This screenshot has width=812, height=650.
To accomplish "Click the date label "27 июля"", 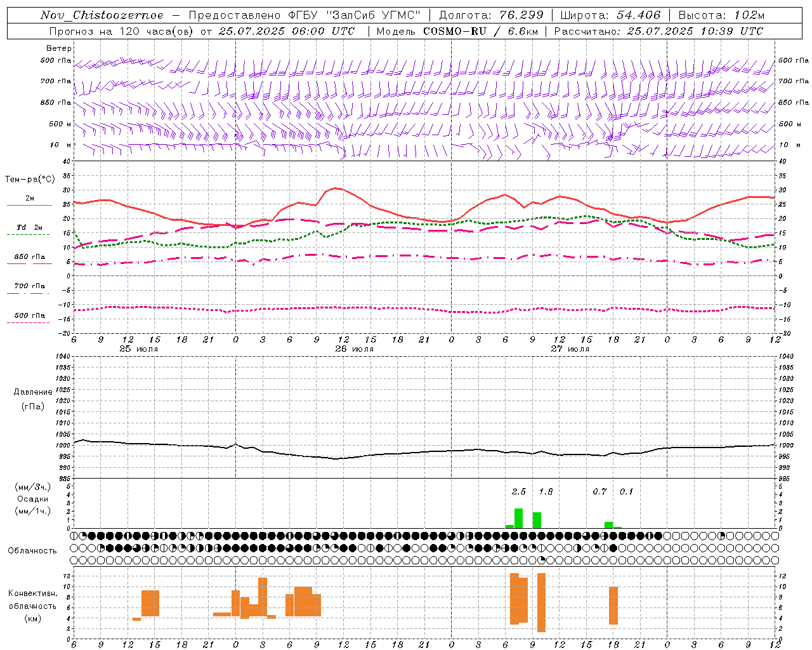I will coord(570,349).
